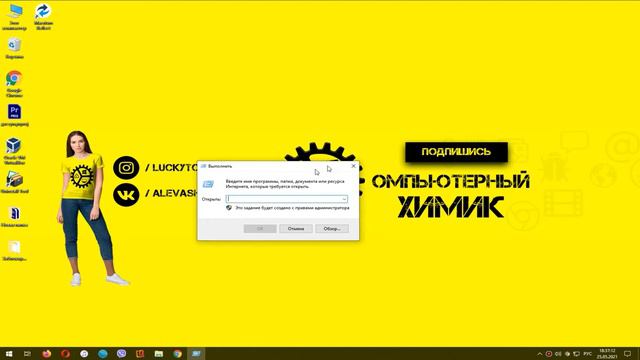The height and width of the screenshot is (360, 640).
Task: Open the Premiere Pro desktop shortcut
Action: (x=14, y=115)
